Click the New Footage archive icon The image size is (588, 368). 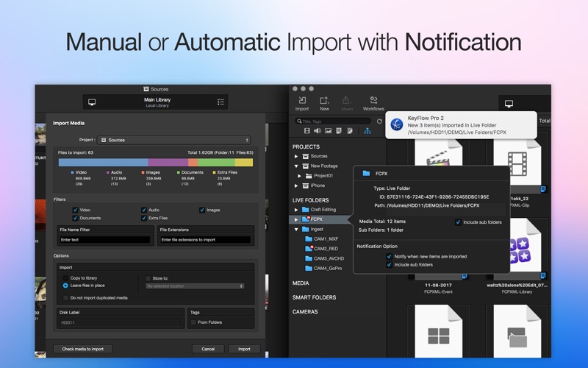306,166
